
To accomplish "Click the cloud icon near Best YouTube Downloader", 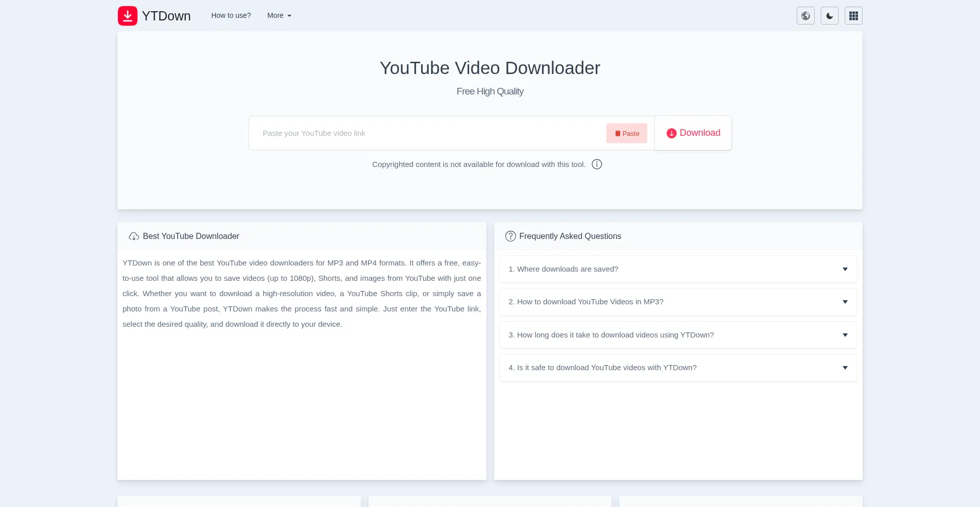I will (134, 236).
